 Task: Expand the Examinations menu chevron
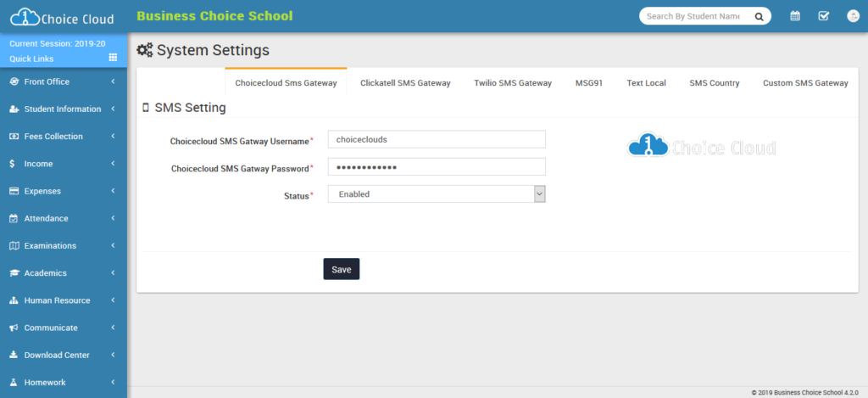[113, 245]
